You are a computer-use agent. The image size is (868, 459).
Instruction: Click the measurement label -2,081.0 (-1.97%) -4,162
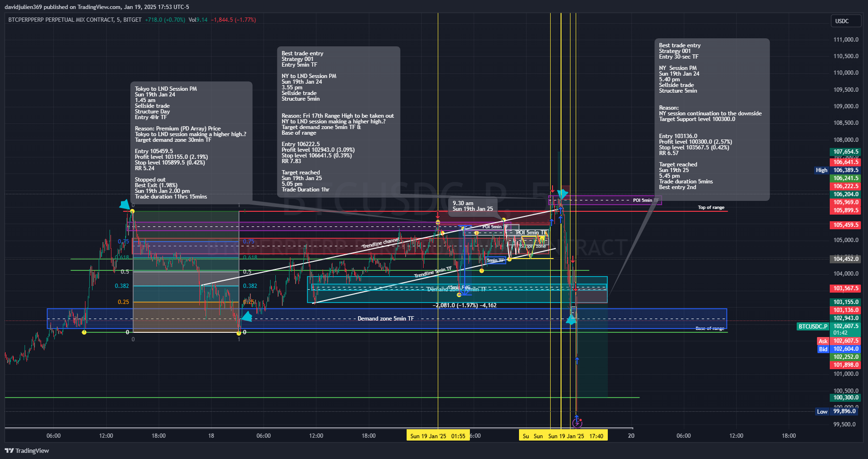click(x=465, y=305)
